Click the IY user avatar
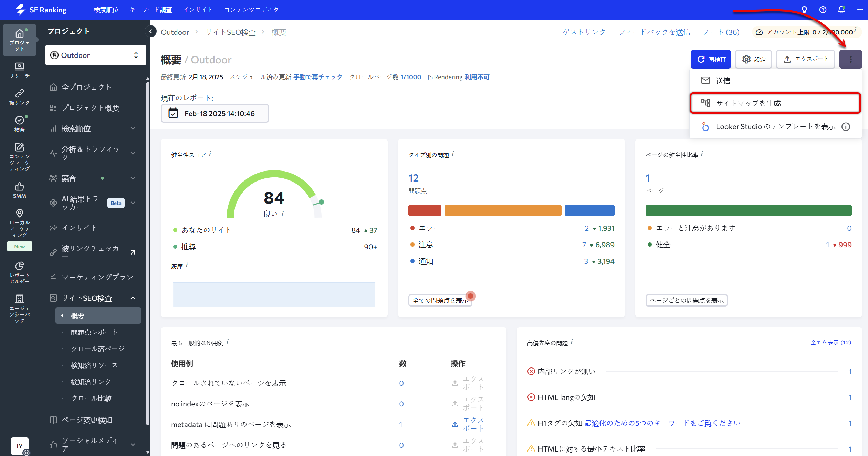Screen dimensions: 868x456 20,446
